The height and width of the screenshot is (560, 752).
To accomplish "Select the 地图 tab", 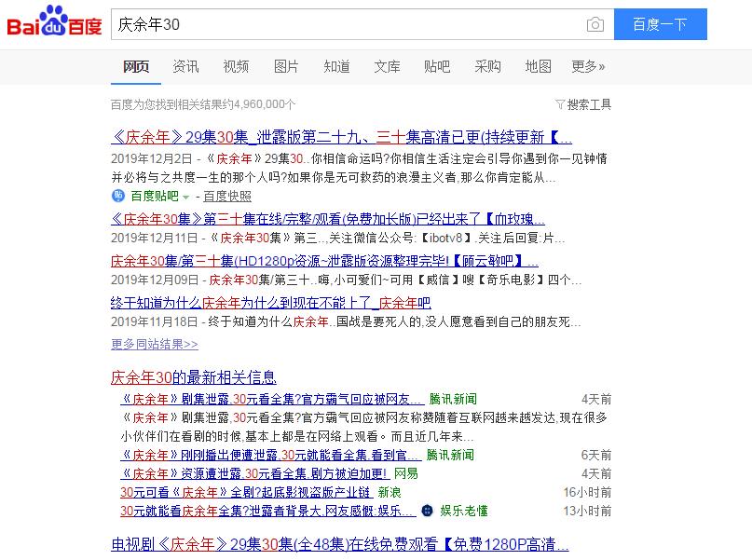I will click(x=538, y=67).
